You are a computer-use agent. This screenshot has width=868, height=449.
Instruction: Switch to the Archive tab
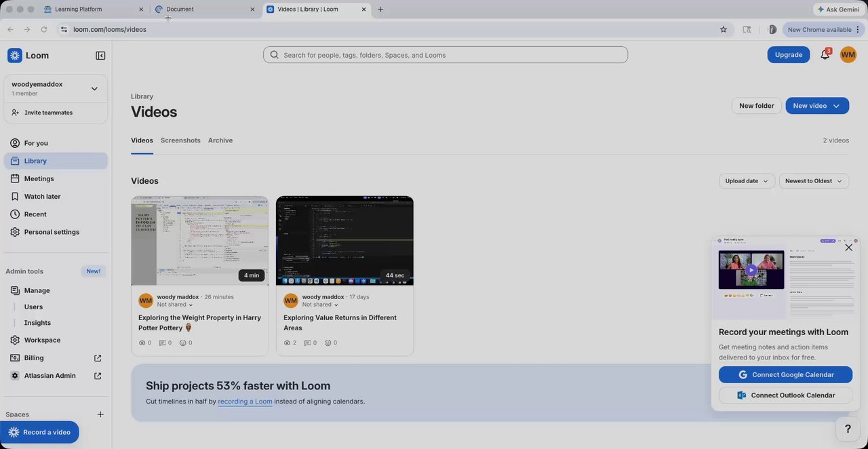220,140
